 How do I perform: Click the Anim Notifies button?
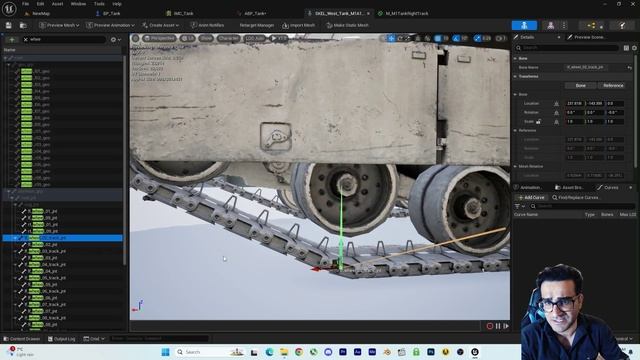[207, 25]
